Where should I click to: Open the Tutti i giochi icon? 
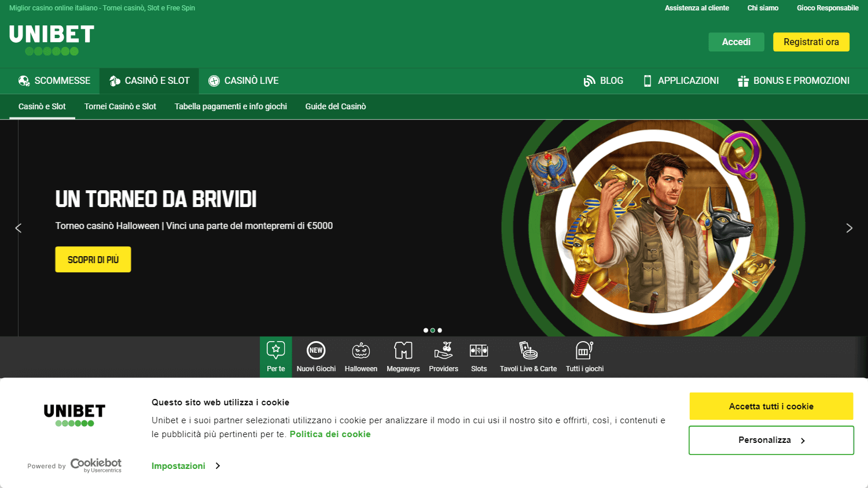pyautogui.click(x=584, y=350)
